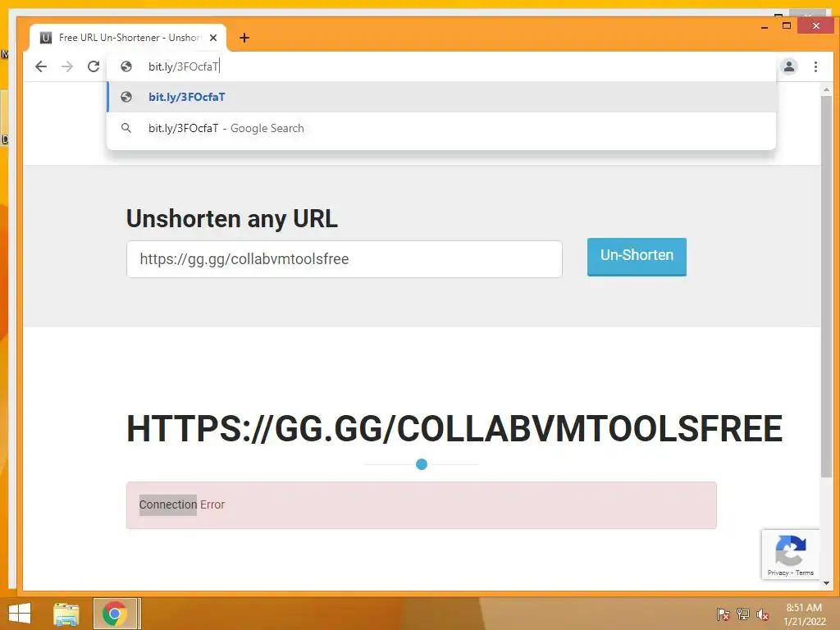The width and height of the screenshot is (840, 630).
Task: Open the taskbar clock showing 8:51 AM
Action: coord(804,614)
